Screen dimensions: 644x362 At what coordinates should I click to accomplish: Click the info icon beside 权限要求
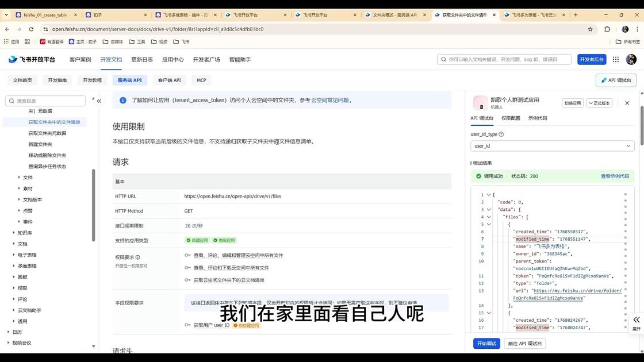click(137, 257)
